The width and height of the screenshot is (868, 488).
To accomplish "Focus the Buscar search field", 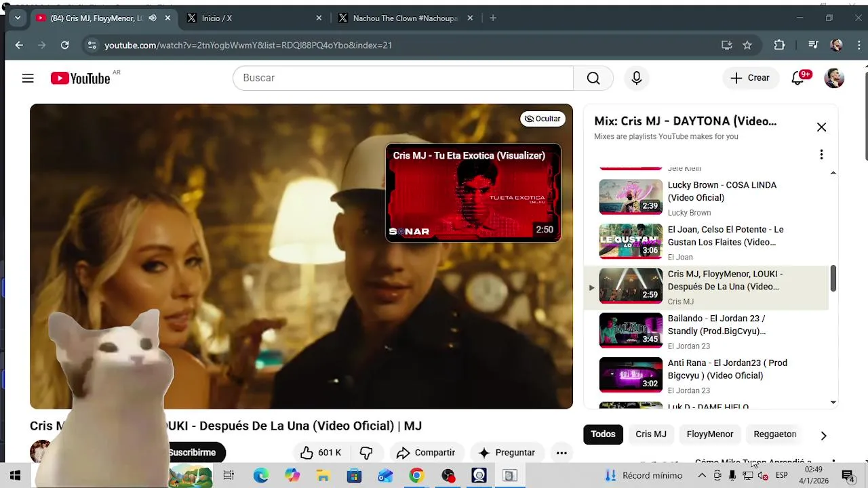I will (403, 78).
